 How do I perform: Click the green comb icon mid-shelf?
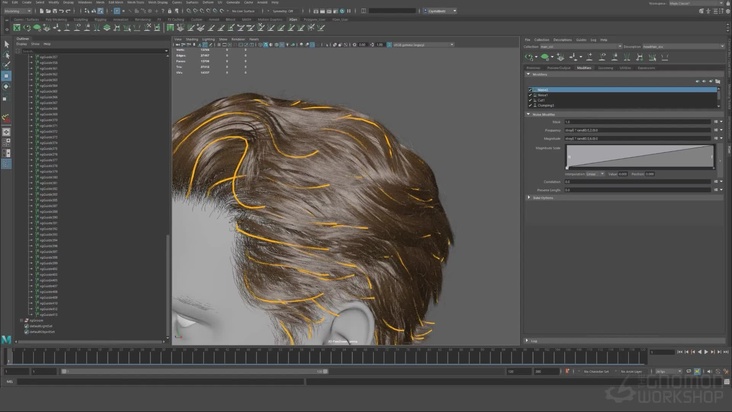[x=170, y=28]
